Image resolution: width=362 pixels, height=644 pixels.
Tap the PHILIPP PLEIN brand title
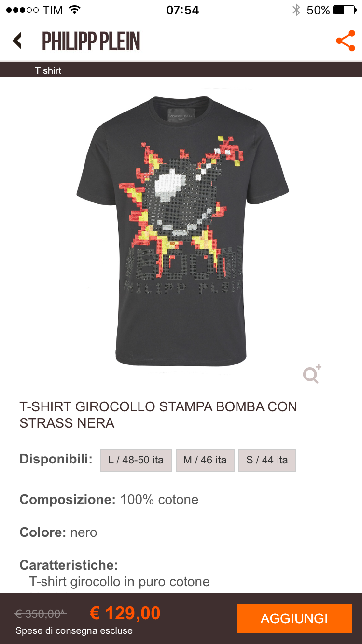click(91, 41)
